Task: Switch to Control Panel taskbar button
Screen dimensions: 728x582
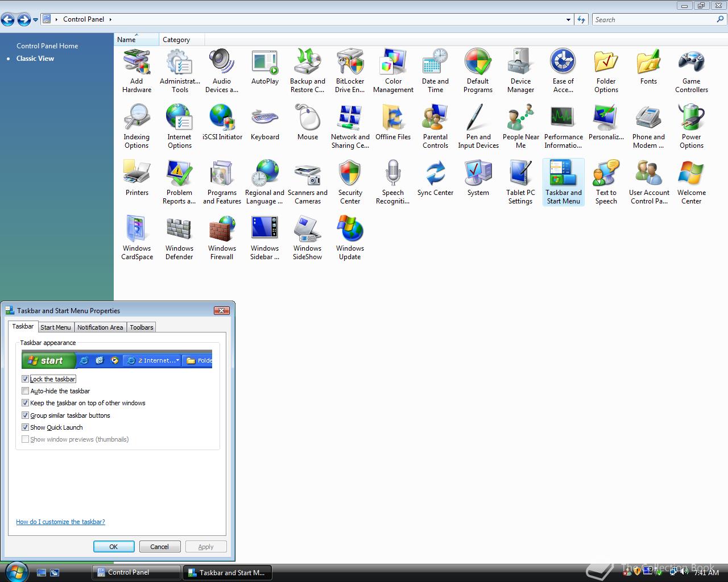Action: [136, 572]
